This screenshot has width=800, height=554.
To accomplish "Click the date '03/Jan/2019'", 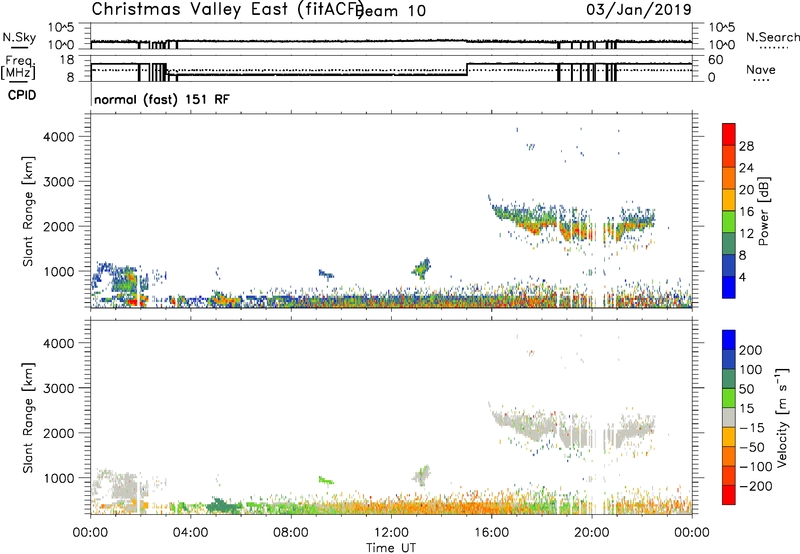I will tap(639, 10).
